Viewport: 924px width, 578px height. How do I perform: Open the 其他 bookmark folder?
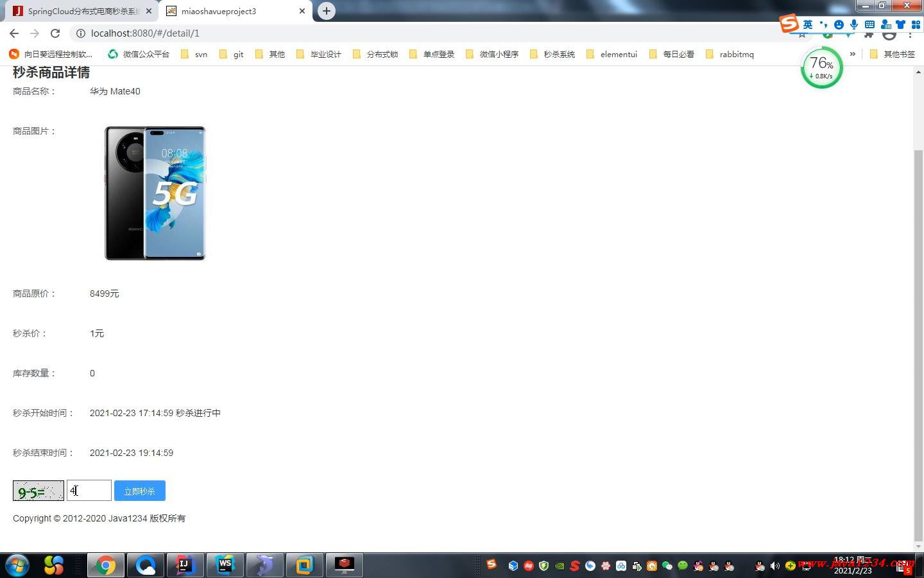point(270,55)
